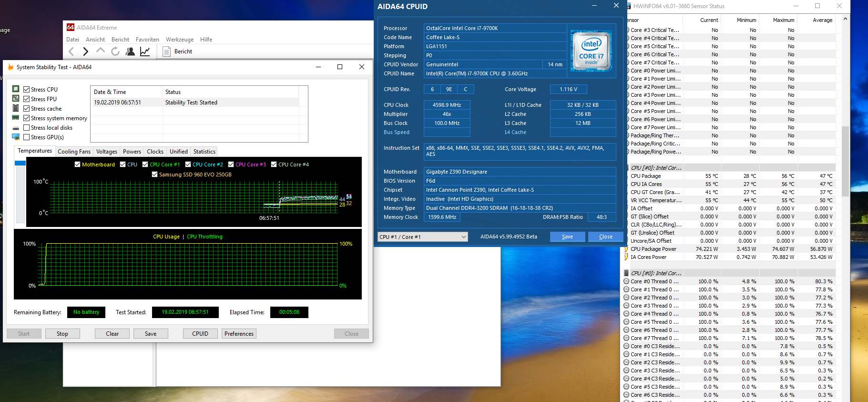Open the user icon in AIDA64 toolbar
This screenshot has width=868, height=402.
pyautogui.click(x=130, y=52)
